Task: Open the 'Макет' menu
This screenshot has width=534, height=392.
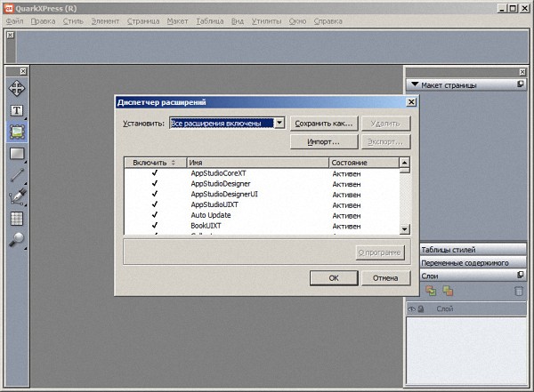Action: click(176, 20)
